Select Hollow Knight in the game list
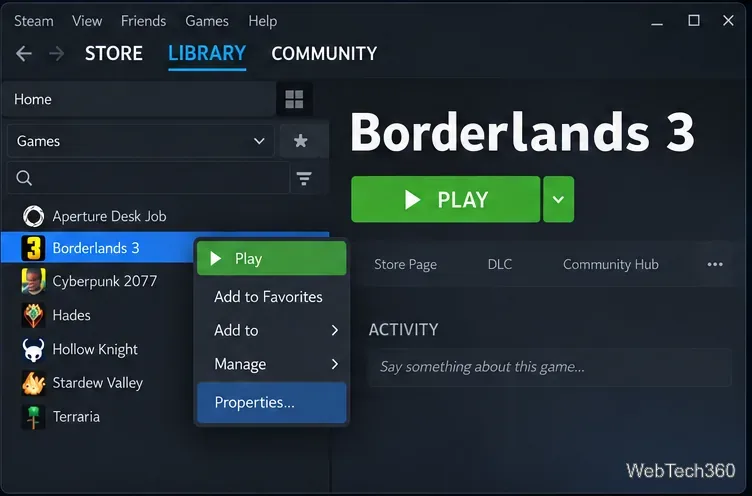752x496 pixels. coord(95,349)
